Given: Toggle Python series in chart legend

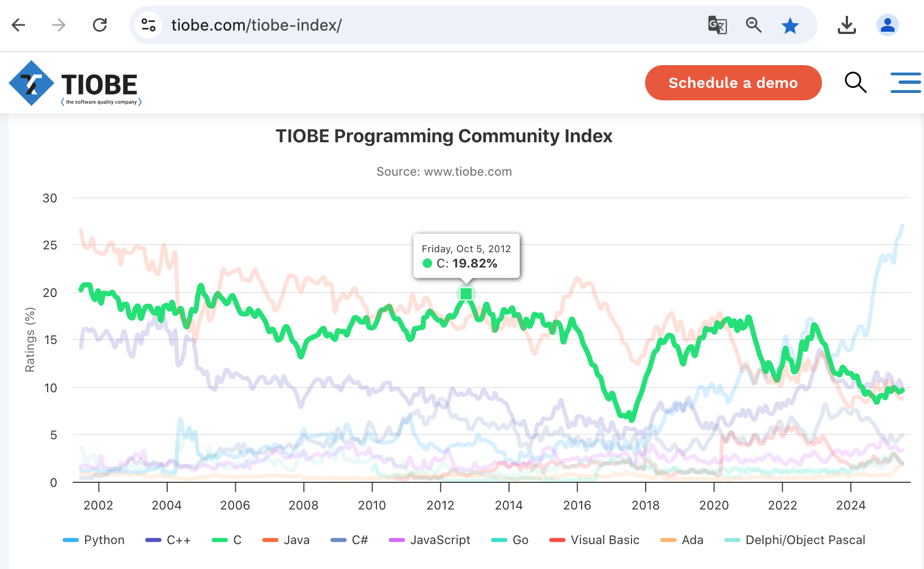Looking at the screenshot, I should click(x=94, y=540).
